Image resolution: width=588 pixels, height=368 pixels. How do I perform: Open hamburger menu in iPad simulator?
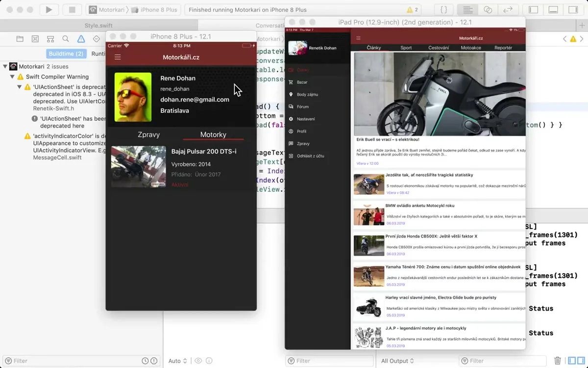click(x=358, y=38)
